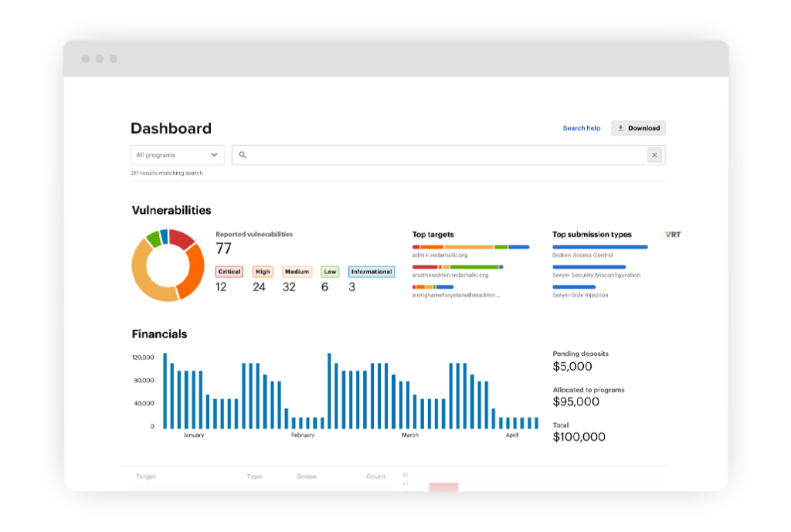
Task: Open the Search help link
Action: (581, 128)
